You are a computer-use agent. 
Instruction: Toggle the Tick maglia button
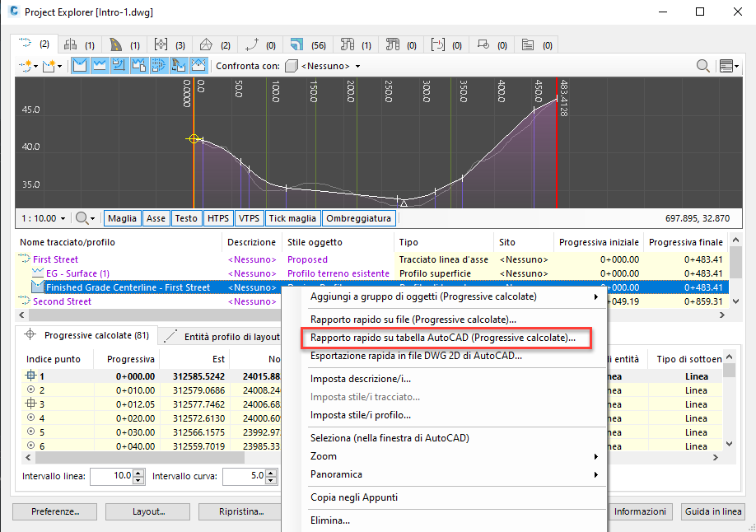(292, 218)
